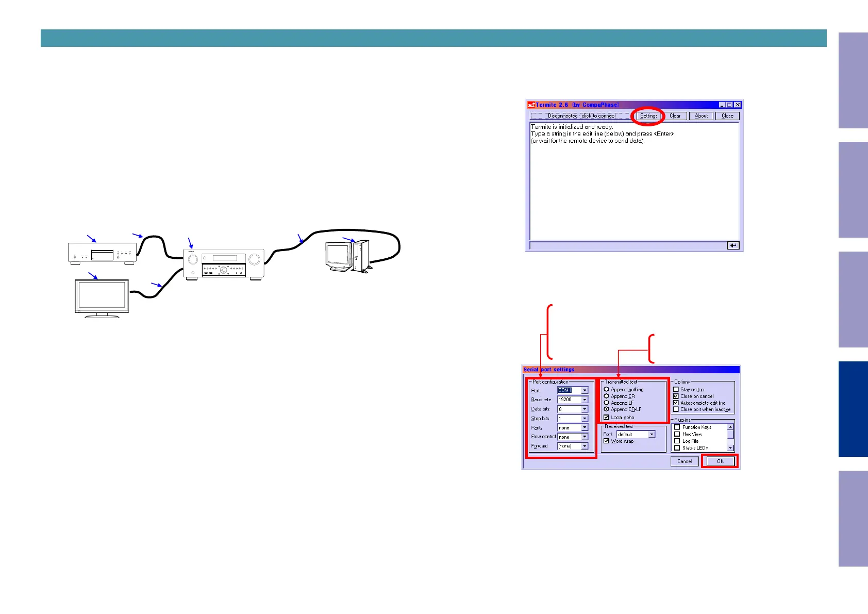Enable the 'Stay on top' option

click(x=676, y=389)
